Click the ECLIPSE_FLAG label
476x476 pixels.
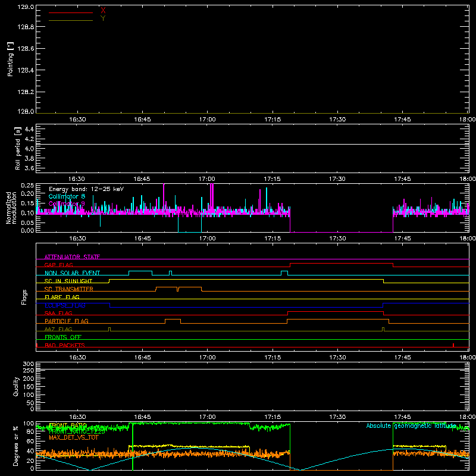[65, 305]
